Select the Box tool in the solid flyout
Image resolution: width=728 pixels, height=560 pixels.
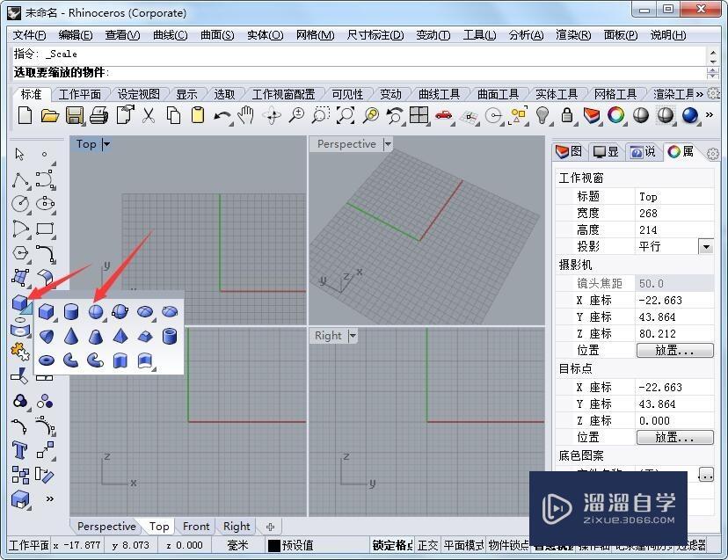click(x=47, y=310)
